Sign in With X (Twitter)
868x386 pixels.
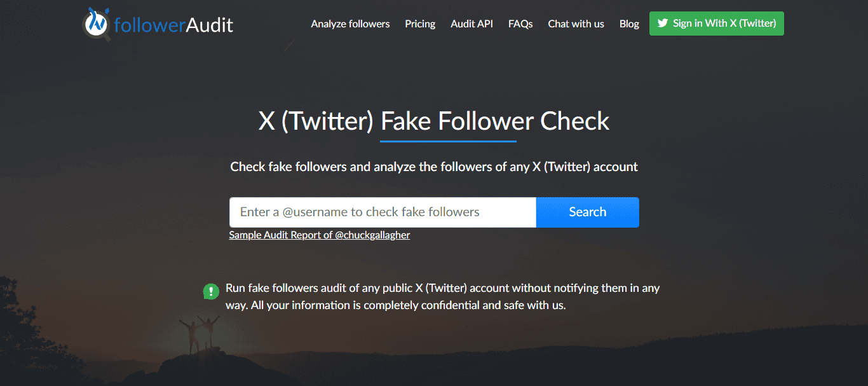pos(716,23)
